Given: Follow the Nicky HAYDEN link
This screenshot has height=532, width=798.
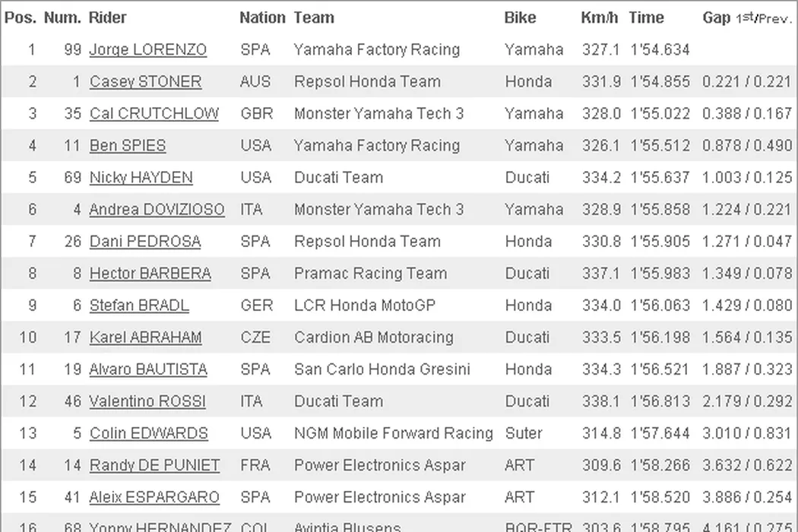Looking at the screenshot, I should pos(141,178).
